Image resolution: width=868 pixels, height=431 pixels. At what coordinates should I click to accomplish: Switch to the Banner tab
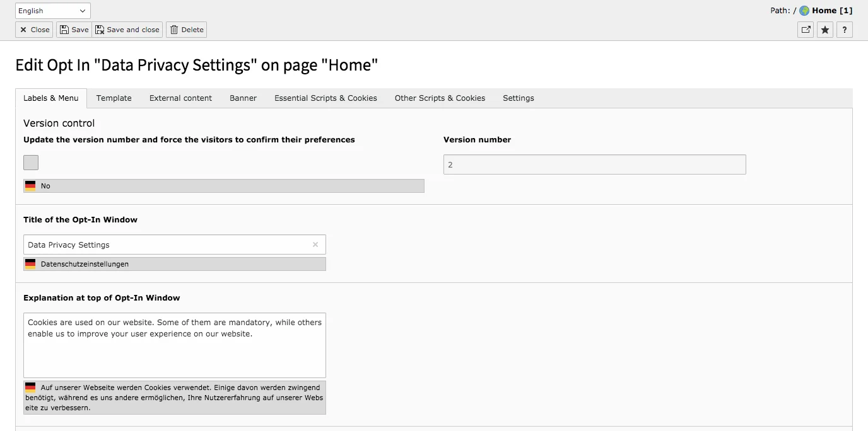coord(243,98)
